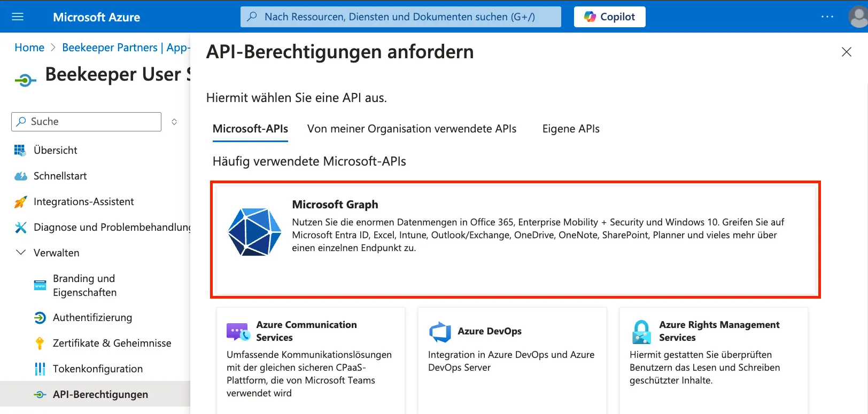Click the Verwalten section label
The width and height of the screenshot is (868, 414).
[x=56, y=253]
